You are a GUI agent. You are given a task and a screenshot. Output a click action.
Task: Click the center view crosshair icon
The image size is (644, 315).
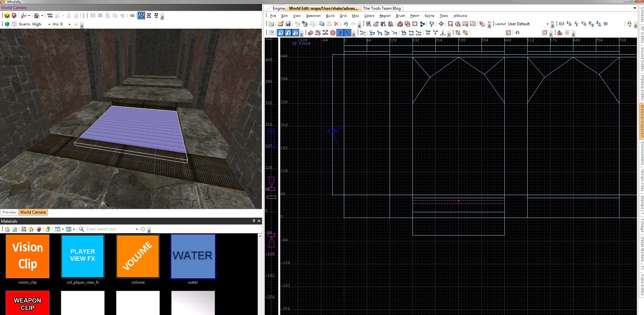coord(441,24)
